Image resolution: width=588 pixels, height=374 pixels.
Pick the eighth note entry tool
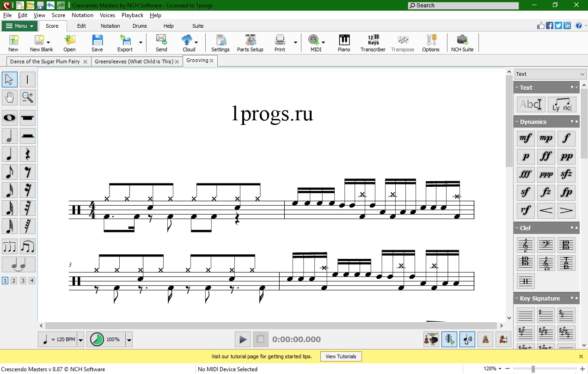9,172
